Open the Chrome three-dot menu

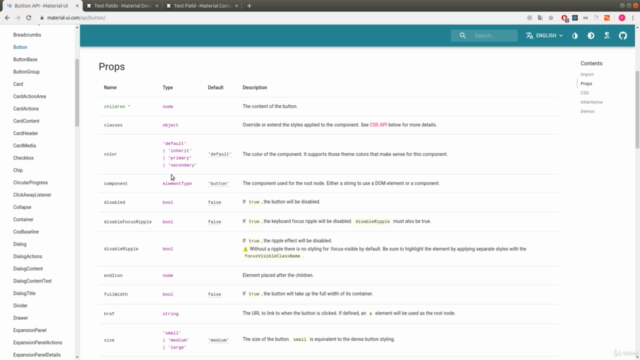point(633,18)
